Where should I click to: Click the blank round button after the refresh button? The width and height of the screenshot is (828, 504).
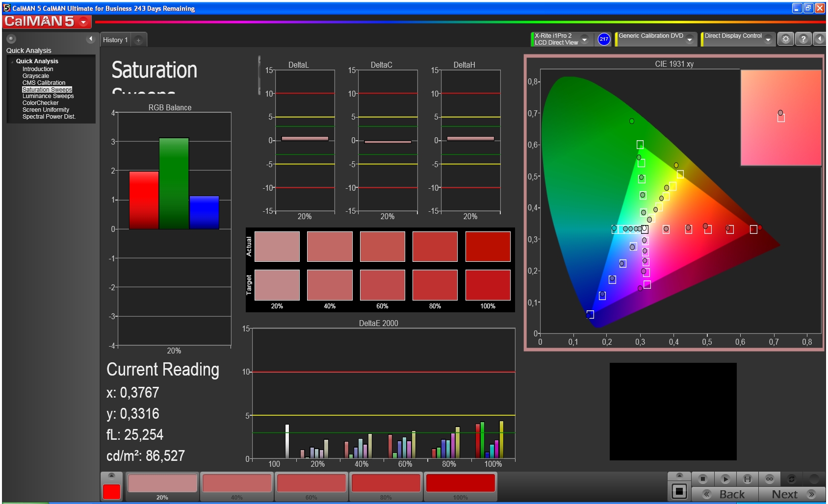[814, 479]
